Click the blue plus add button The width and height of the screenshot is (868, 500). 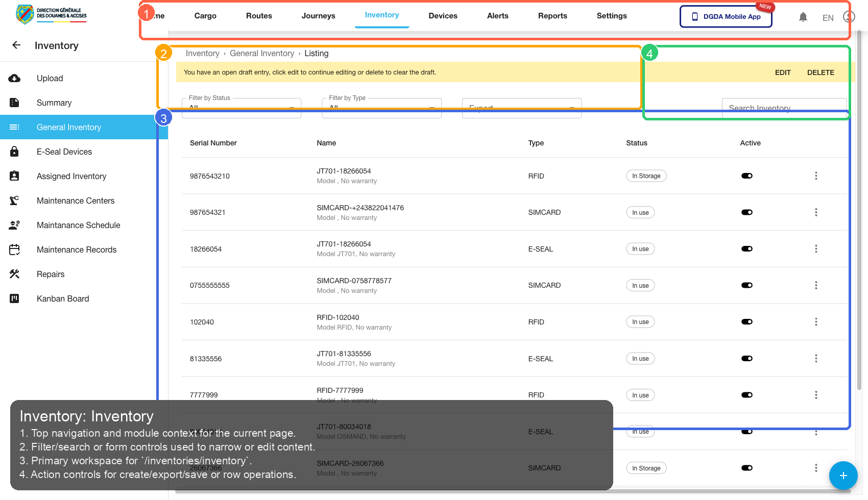[x=843, y=476]
